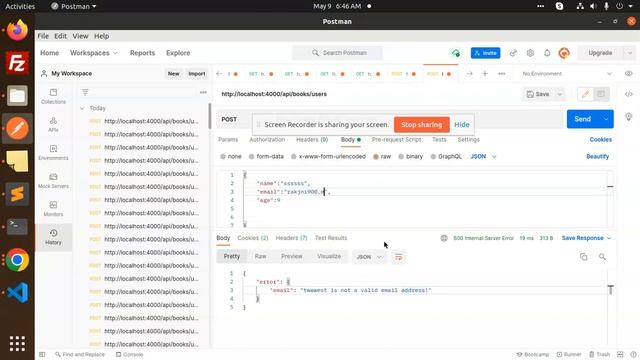Open the No Environment selector
Image resolution: width=640 pixels, height=360 pixels.
(567, 73)
